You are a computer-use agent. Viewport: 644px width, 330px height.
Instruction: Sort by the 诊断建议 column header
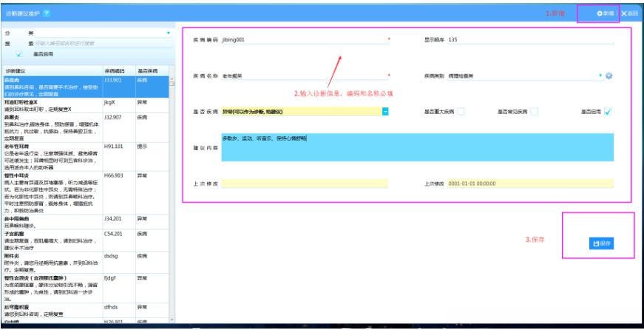52,71
